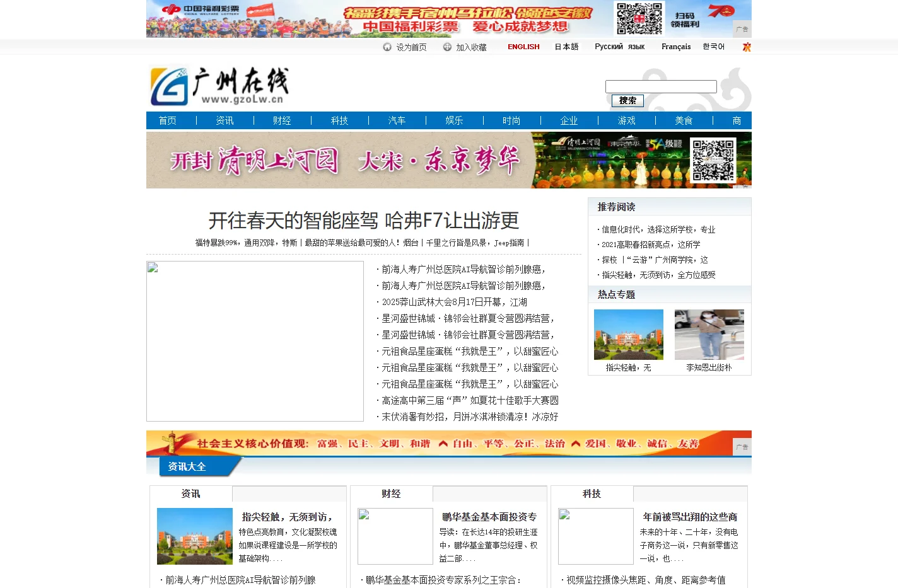Open 高途高中第三届“声”如夏花 article
This screenshot has height=588, width=898.
pos(470,400)
